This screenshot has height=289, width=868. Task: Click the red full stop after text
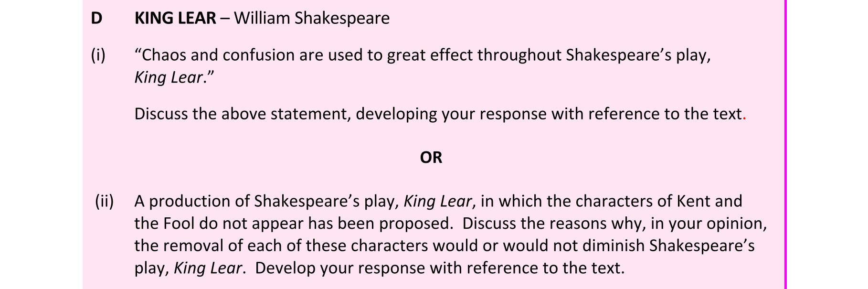click(744, 117)
